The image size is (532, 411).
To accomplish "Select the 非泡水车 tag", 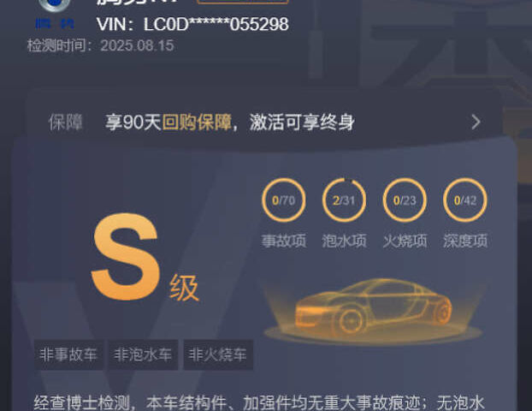I will [143, 354].
